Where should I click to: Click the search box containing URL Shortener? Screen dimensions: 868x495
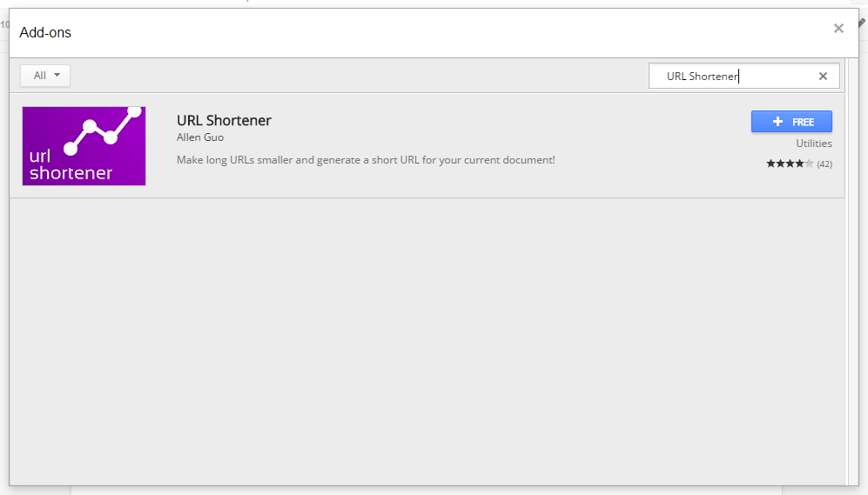click(731, 76)
